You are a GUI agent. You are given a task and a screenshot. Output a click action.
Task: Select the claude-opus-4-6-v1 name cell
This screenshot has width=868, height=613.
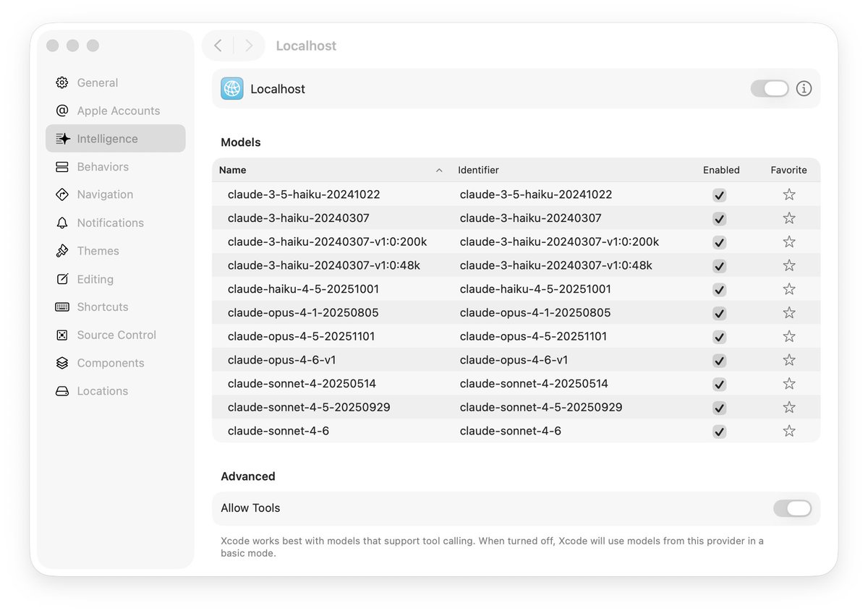(x=281, y=360)
